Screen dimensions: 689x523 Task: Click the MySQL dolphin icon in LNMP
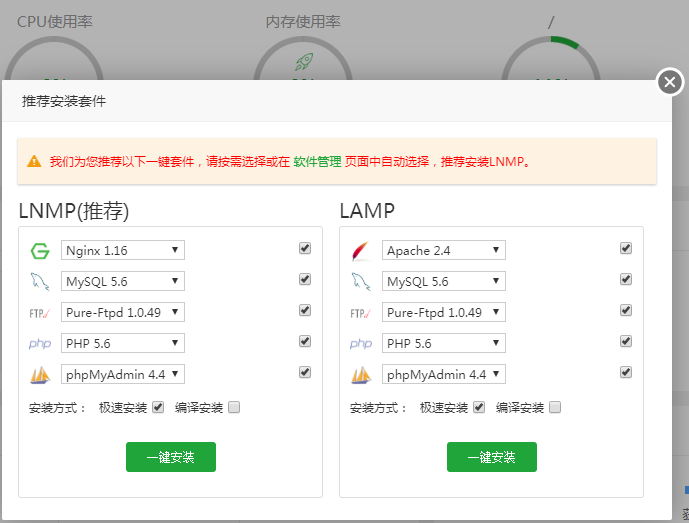pos(40,282)
